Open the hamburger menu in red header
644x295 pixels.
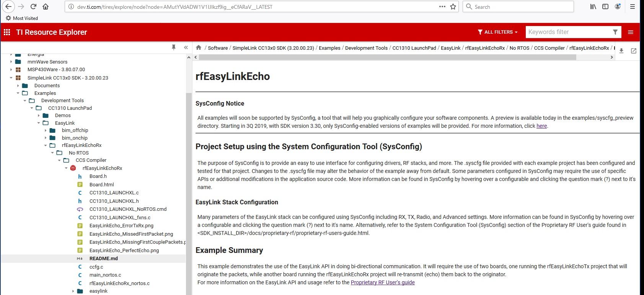(631, 32)
